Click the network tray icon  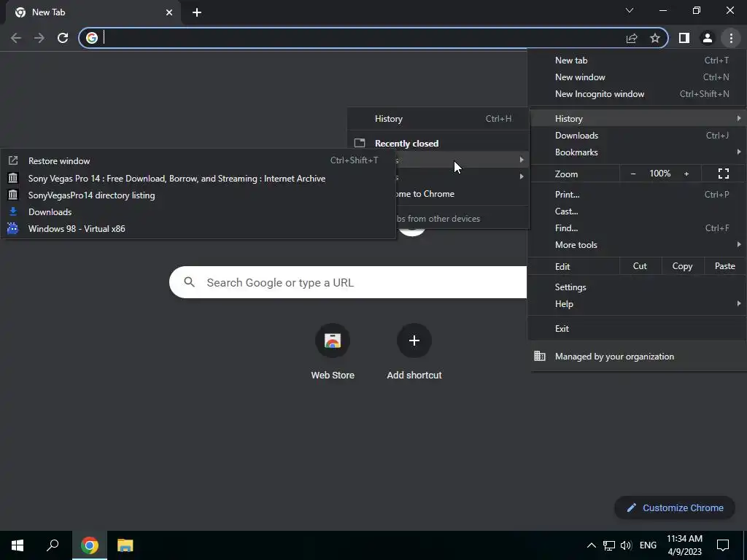click(x=609, y=545)
